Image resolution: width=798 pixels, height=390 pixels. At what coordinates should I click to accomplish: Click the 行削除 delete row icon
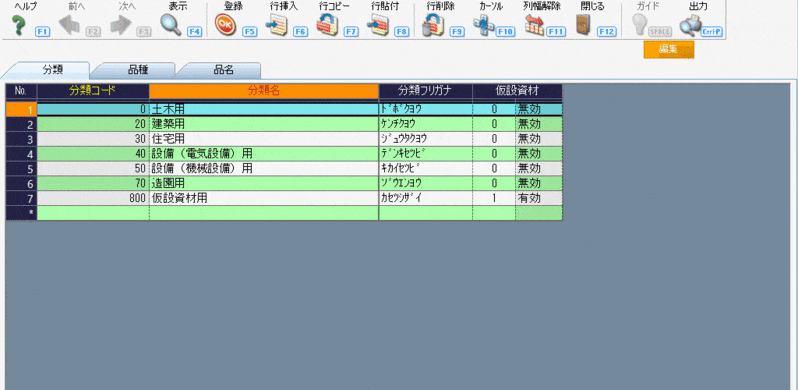coord(433,25)
